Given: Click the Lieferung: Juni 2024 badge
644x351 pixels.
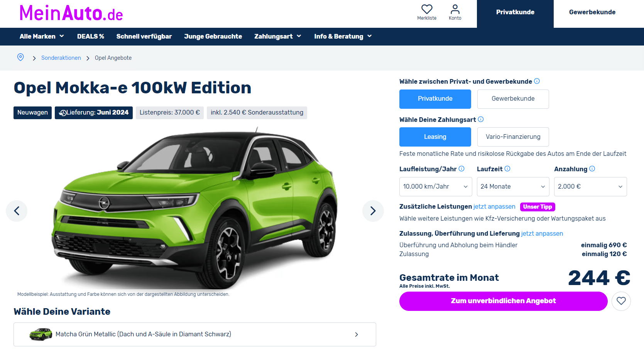Looking at the screenshot, I should pos(94,113).
